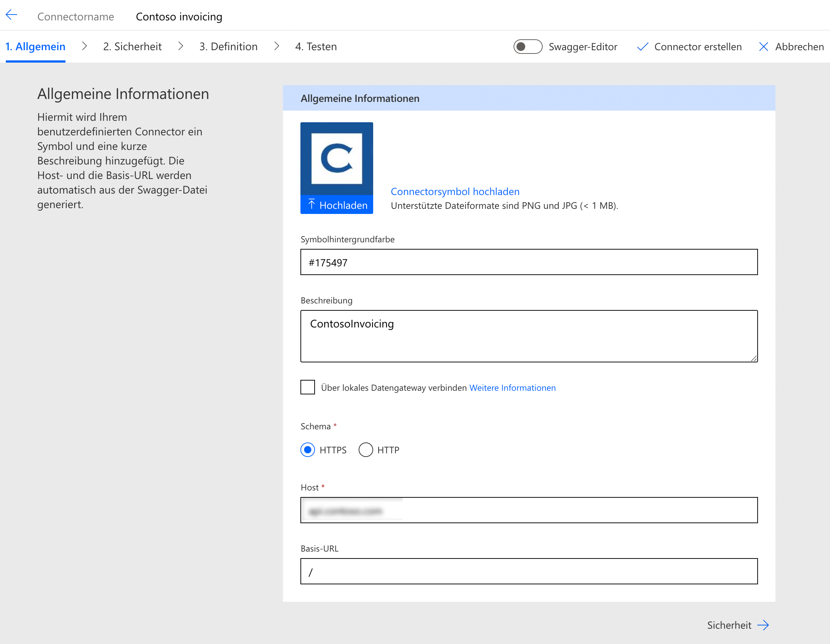Click the chevron after 3. Definition
Image resolution: width=830 pixels, height=644 pixels.
click(277, 46)
